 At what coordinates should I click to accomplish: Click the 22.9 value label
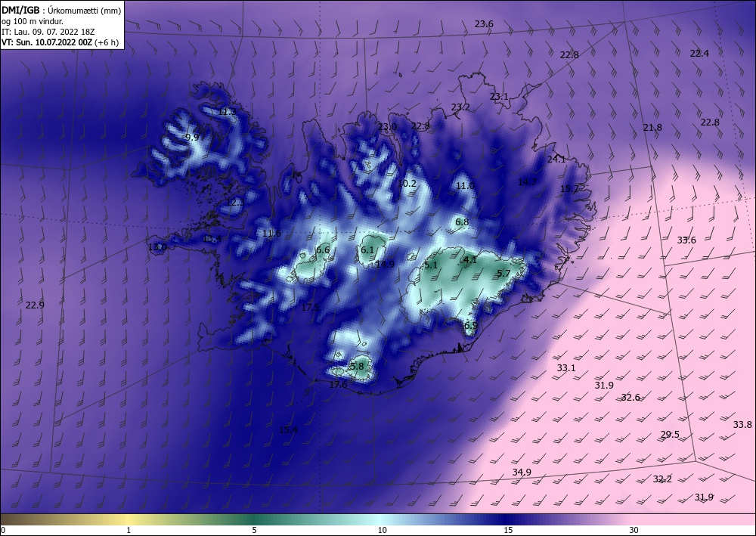pyautogui.click(x=36, y=305)
